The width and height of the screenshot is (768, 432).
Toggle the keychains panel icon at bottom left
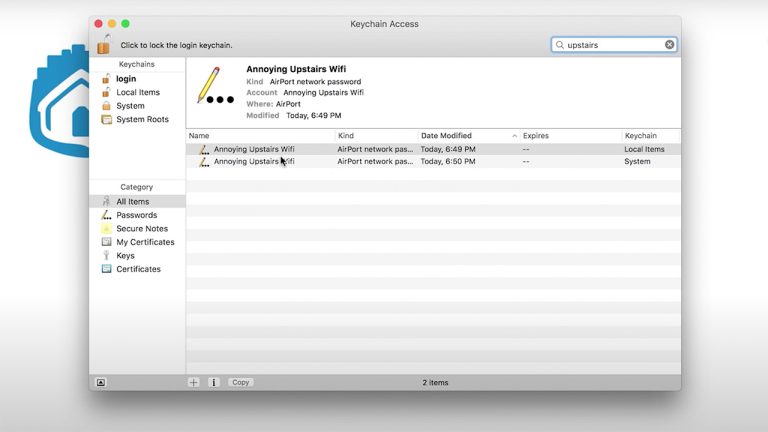(101, 382)
